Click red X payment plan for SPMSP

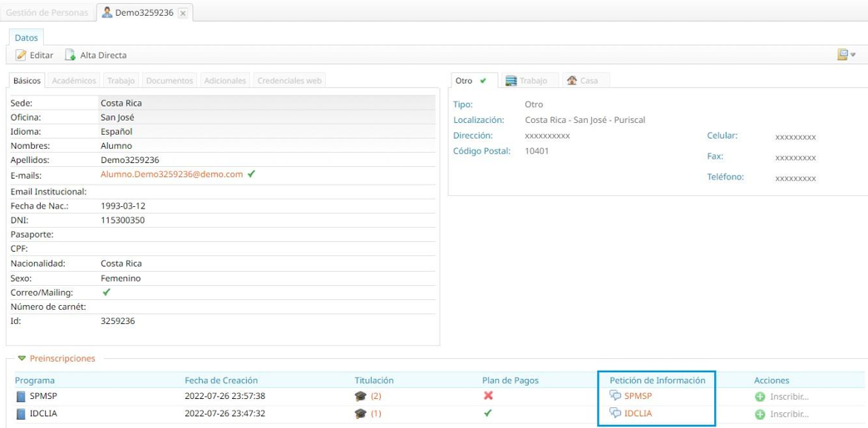[488, 396]
